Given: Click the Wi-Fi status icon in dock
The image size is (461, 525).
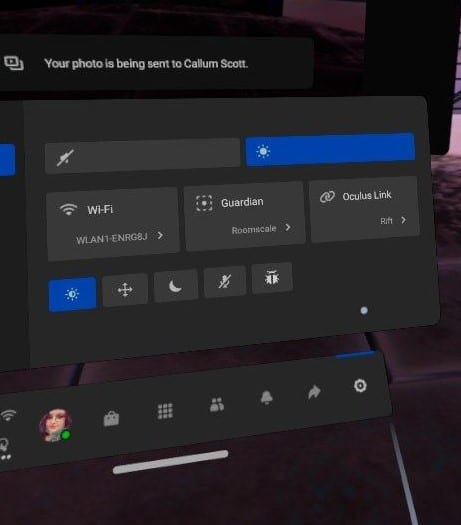Looking at the screenshot, I should [x=8, y=416].
